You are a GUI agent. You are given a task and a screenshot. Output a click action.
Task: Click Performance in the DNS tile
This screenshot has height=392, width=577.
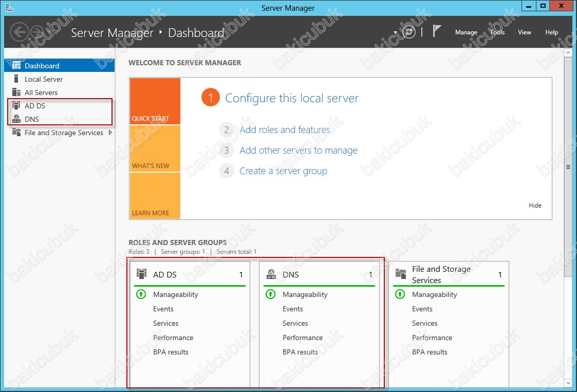point(303,338)
